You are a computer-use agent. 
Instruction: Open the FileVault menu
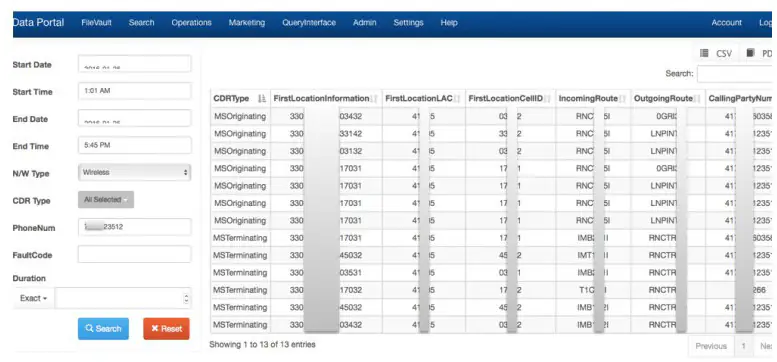tap(96, 23)
